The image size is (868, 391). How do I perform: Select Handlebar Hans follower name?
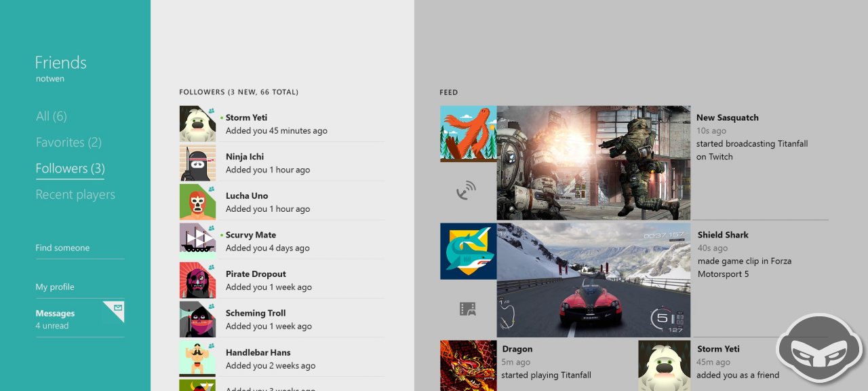coord(258,352)
